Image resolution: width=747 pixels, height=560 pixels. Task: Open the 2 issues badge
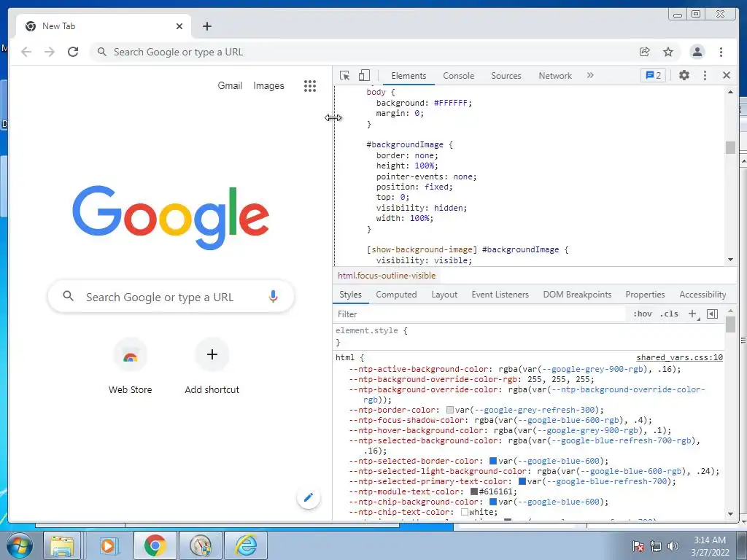click(653, 75)
